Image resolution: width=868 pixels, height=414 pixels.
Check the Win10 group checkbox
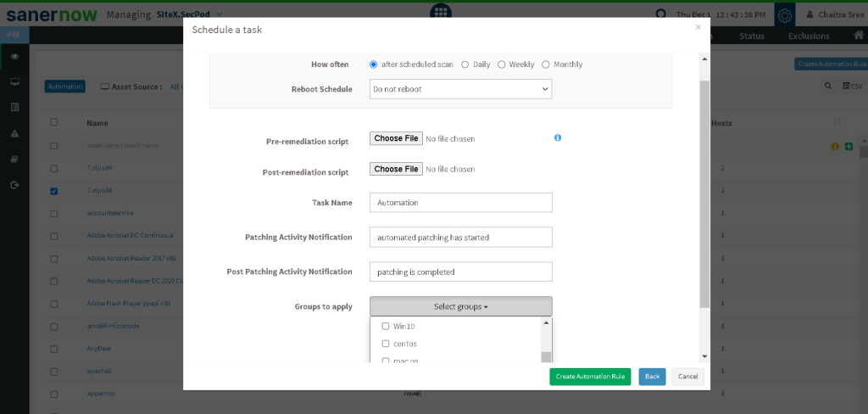[x=386, y=326]
